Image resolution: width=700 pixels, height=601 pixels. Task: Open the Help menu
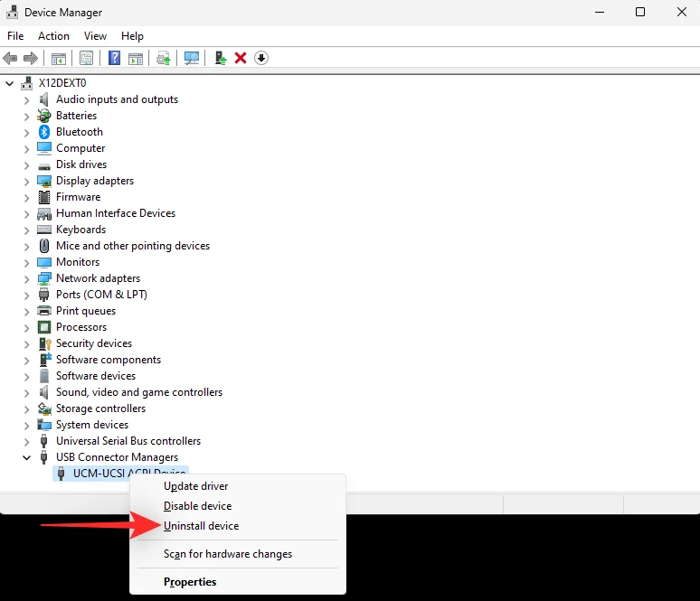click(132, 35)
